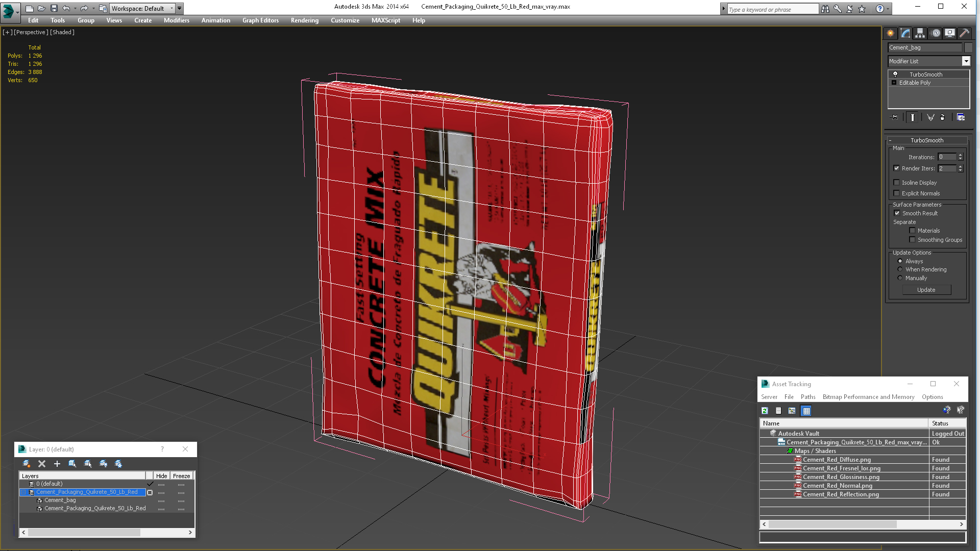Hide/Unhide all layers icon
This screenshot has height=551, width=980.
pos(103,464)
